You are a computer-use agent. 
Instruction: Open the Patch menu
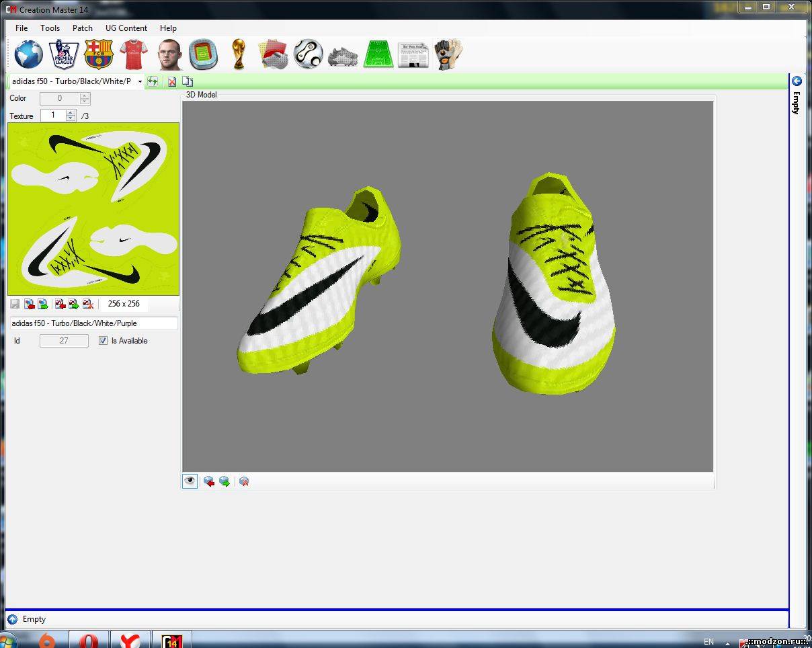point(83,28)
